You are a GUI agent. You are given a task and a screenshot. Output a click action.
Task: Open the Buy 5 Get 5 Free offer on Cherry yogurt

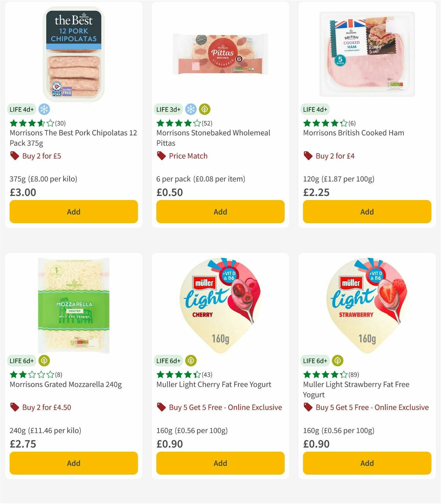pos(225,407)
